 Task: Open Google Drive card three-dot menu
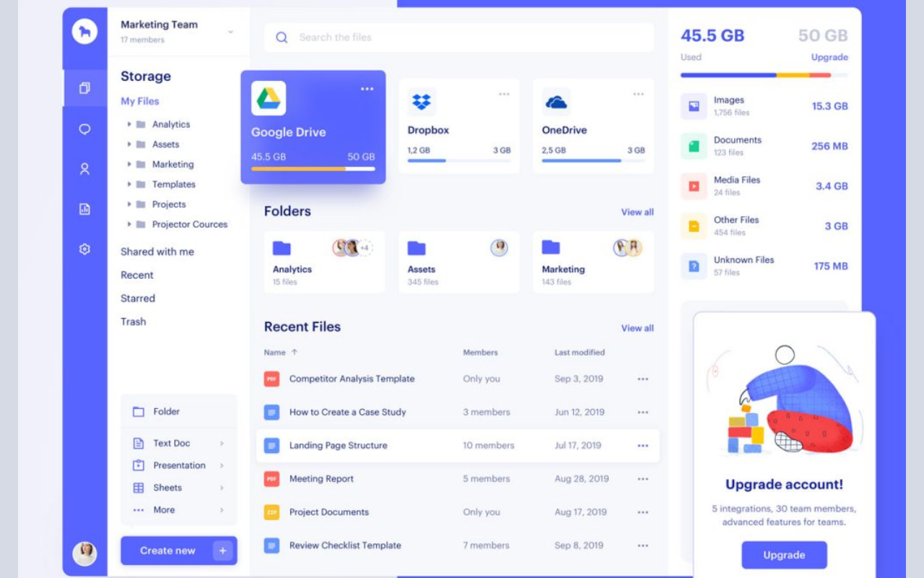(367, 89)
